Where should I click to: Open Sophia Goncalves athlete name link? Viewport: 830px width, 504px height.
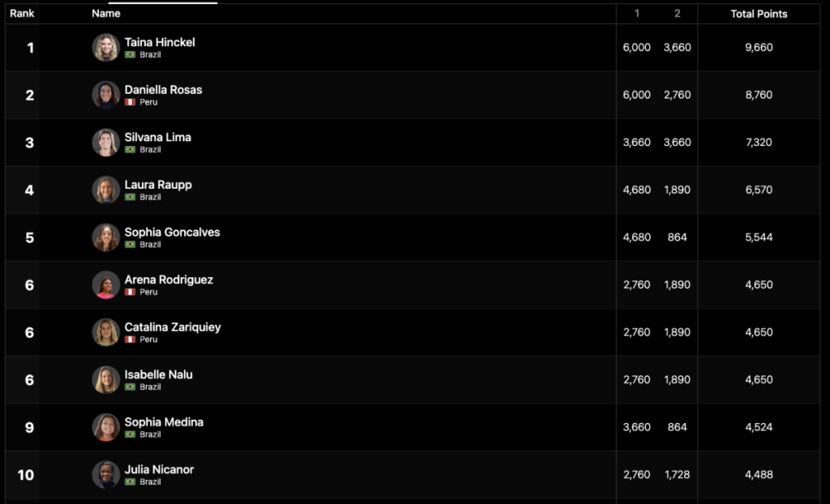tap(172, 232)
